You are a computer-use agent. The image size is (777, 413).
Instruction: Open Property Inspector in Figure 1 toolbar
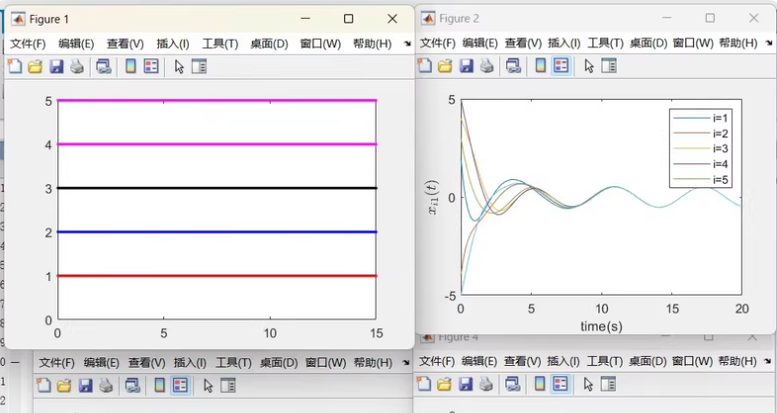[199, 66]
